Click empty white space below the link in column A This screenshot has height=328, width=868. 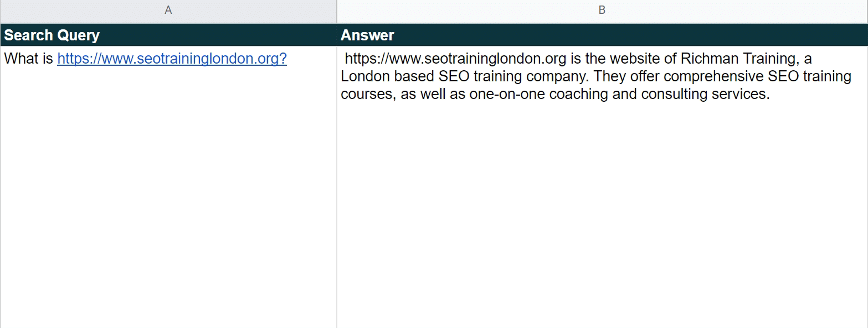168,194
